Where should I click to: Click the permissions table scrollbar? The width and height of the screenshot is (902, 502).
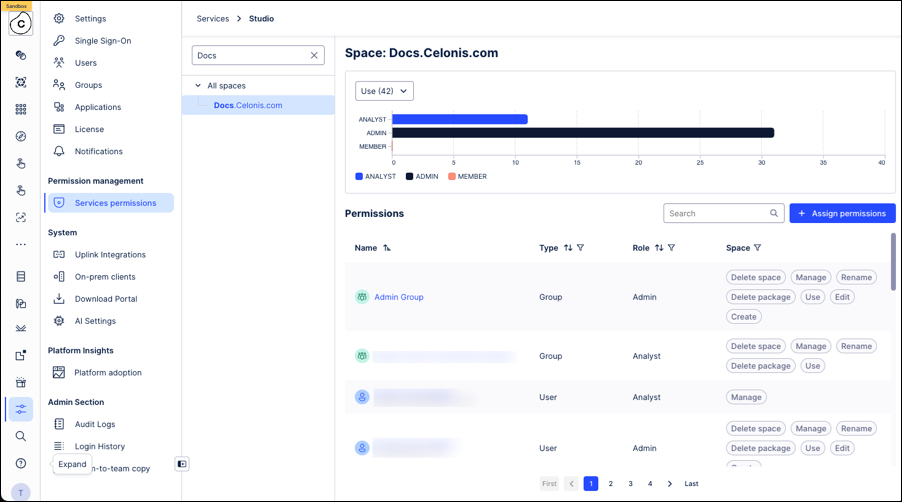[893, 262]
